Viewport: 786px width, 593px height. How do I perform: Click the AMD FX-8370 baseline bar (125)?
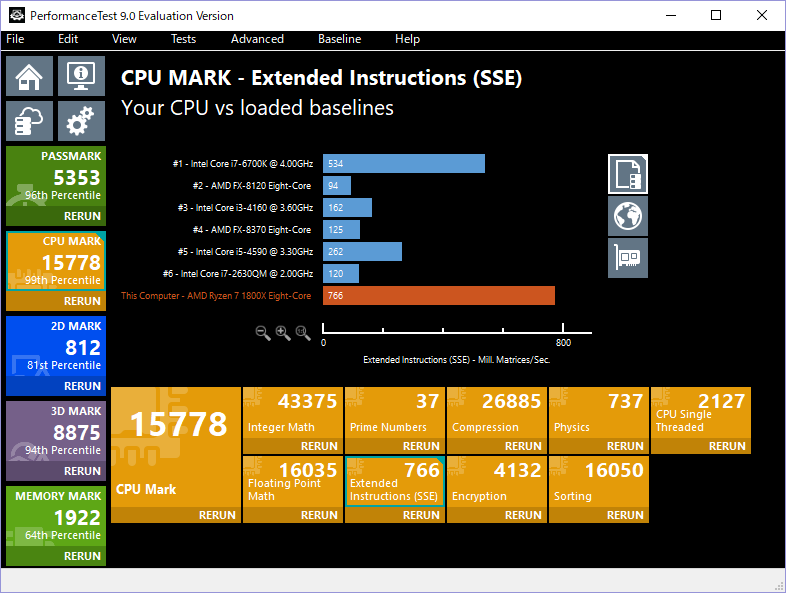click(x=341, y=230)
